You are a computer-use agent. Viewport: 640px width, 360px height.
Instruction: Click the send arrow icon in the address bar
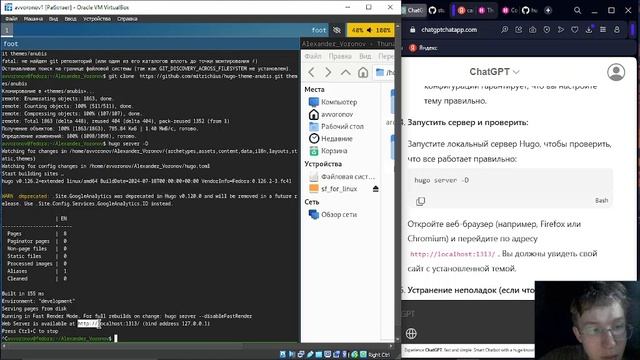(x=561, y=30)
